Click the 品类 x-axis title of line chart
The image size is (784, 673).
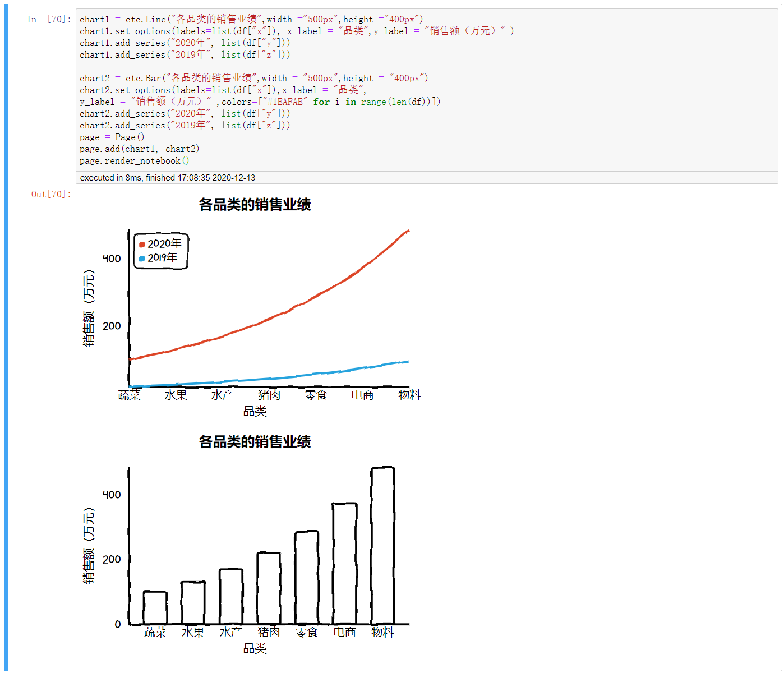point(255,411)
